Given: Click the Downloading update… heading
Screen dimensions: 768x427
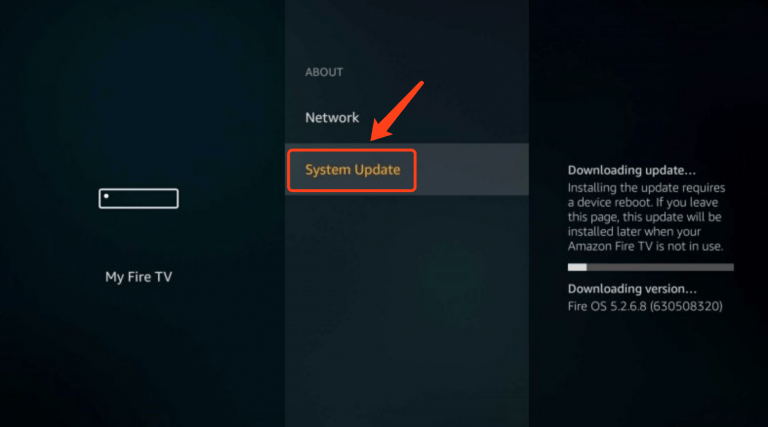Looking at the screenshot, I should pyautogui.click(x=632, y=170).
